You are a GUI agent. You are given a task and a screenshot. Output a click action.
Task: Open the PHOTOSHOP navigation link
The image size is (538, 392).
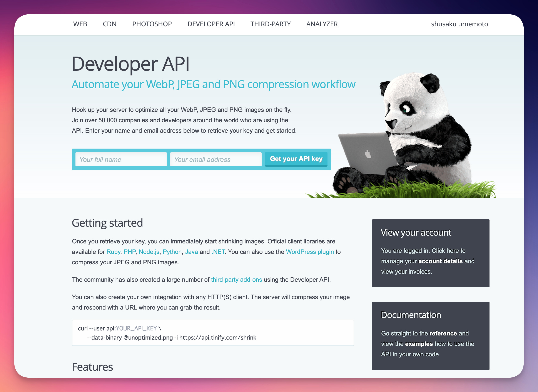click(x=152, y=24)
